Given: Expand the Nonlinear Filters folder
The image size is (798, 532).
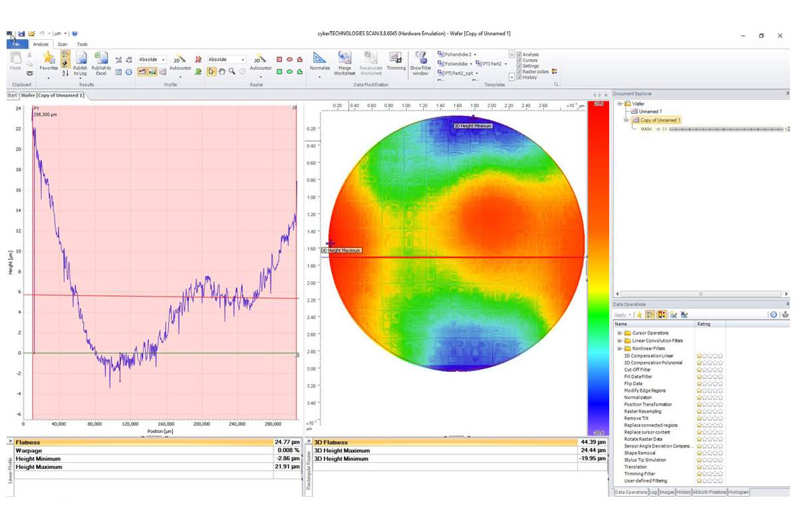Looking at the screenshot, I should pyautogui.click(x=620, y=348).
